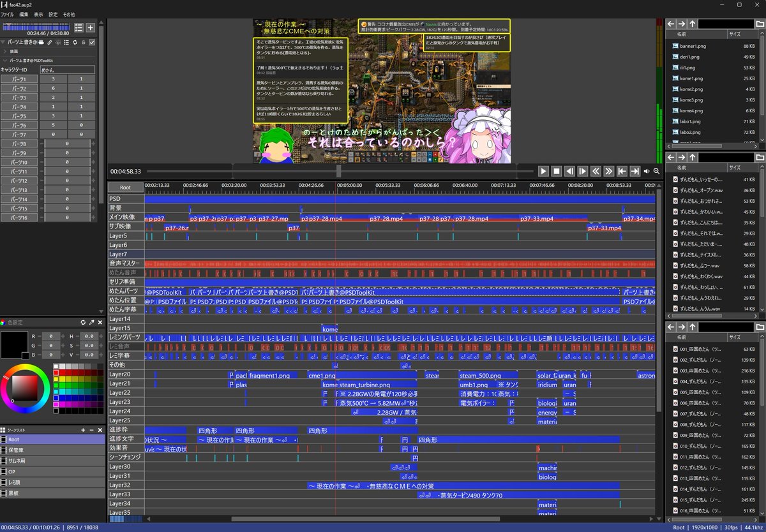Pick the eyedropper in the 色設定 panel
Image resolution: width=766 pixels, height=532 pixels.
pos(91,322)
